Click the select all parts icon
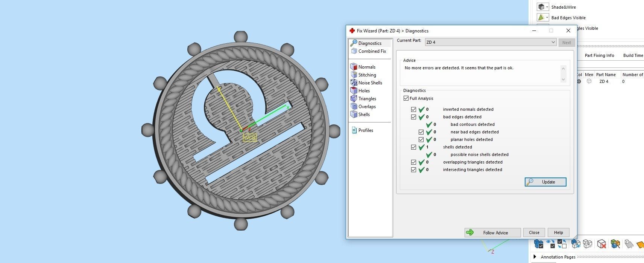This screenshot has height=263, width=644. click(x=539, y=244)
